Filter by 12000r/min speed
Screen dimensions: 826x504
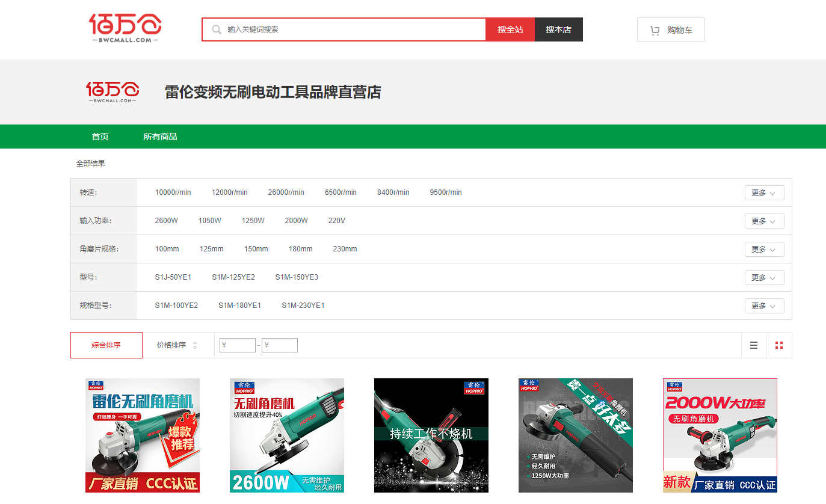tap(230, 192)
